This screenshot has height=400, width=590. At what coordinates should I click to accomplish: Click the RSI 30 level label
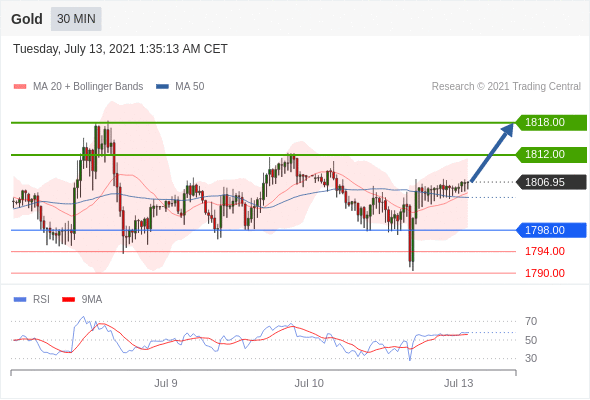point(531,358)
